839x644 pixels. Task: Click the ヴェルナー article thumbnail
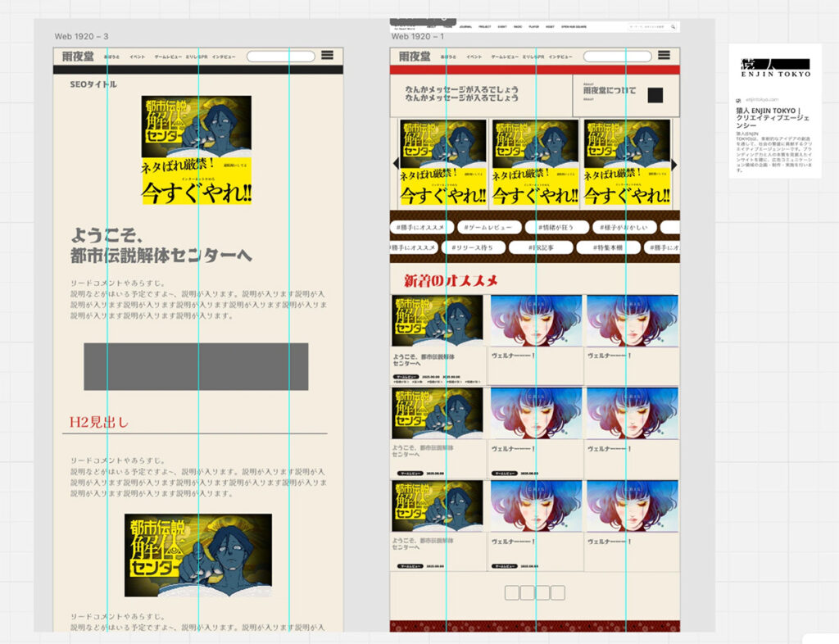537,320
